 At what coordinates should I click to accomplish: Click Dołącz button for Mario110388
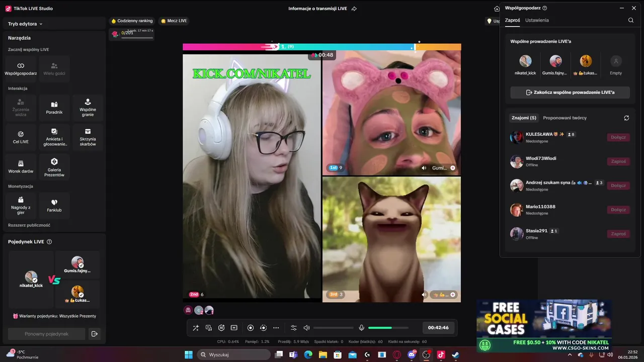coord(618,210)
